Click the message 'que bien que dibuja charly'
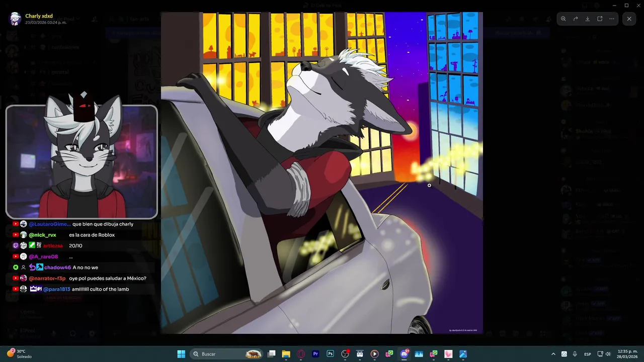This screenshot has height=362, width=644. (103, 224)
